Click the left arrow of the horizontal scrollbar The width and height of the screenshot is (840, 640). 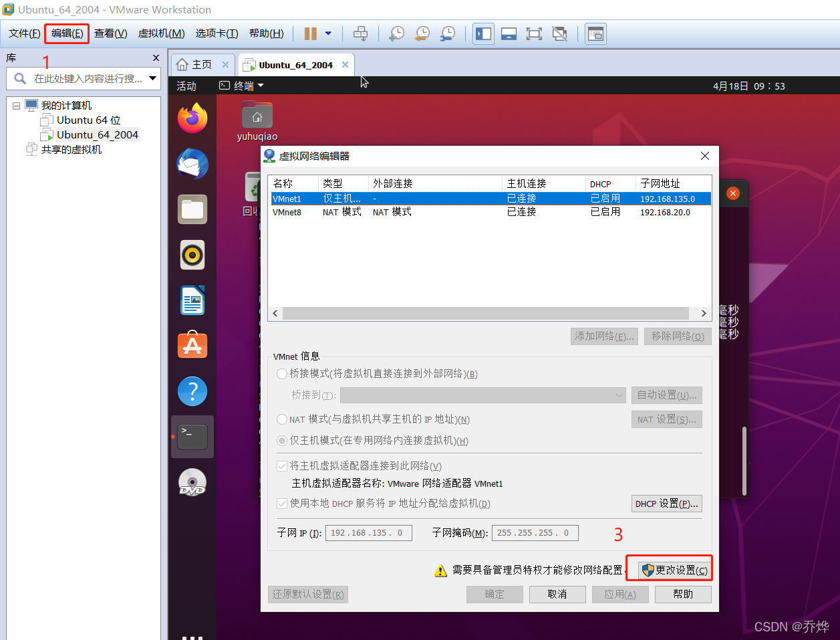click(x=275, y=314)
